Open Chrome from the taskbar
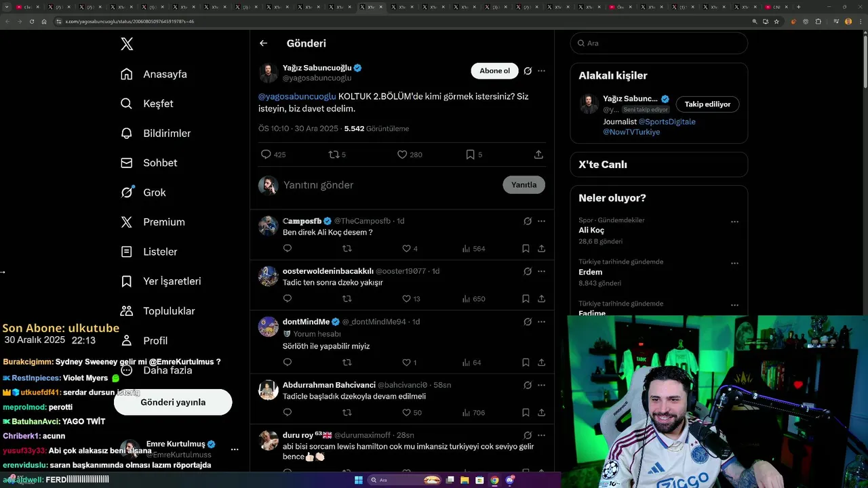This screenshot has height=488, width=868. tap(494, 480)
